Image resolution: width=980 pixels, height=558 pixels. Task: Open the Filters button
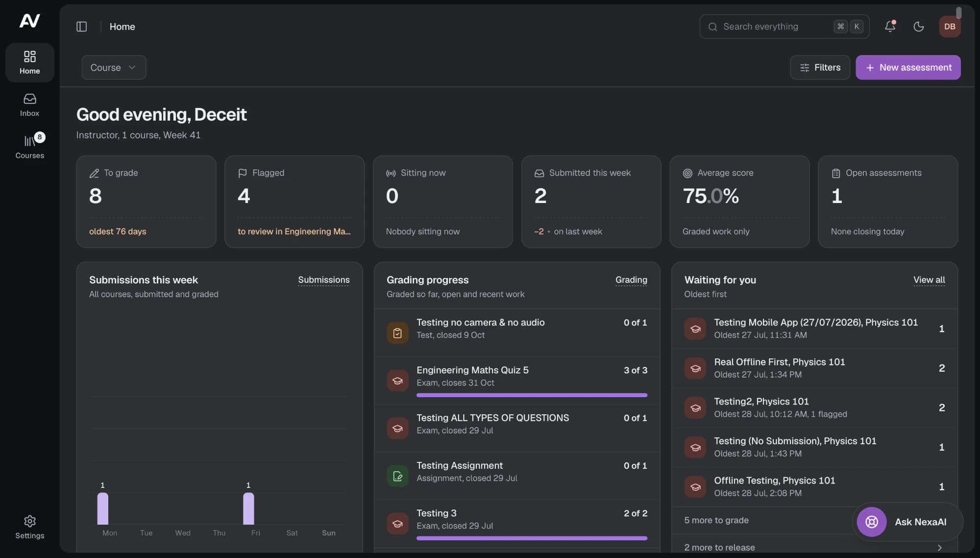820,67
